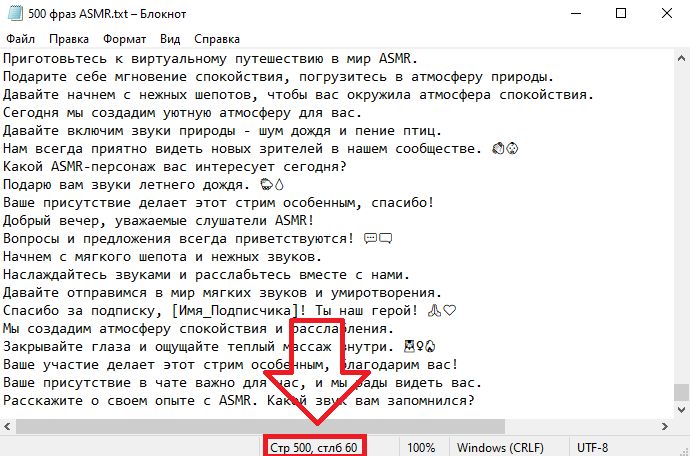Open the Правка menu
The width and height of the screenshot is (690, 456).
69,39
